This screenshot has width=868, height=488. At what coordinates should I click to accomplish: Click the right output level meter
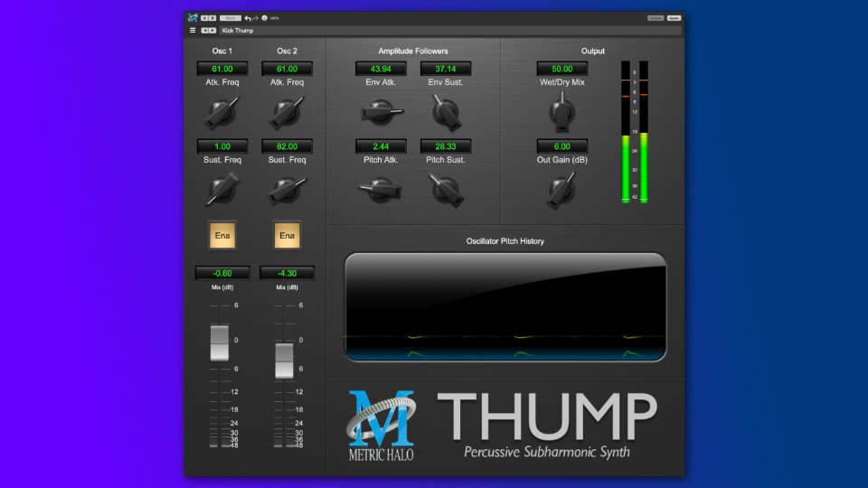(x=644, y=132)
